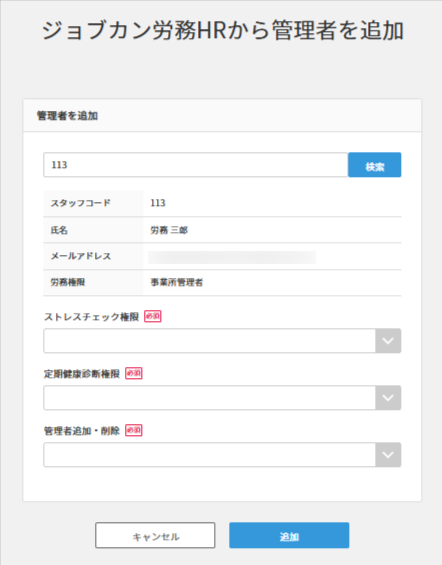Image resolution: width=442 pixels, height=565 pixels.
Task: Click the キャンセル button
Action: tap(155, 535)
